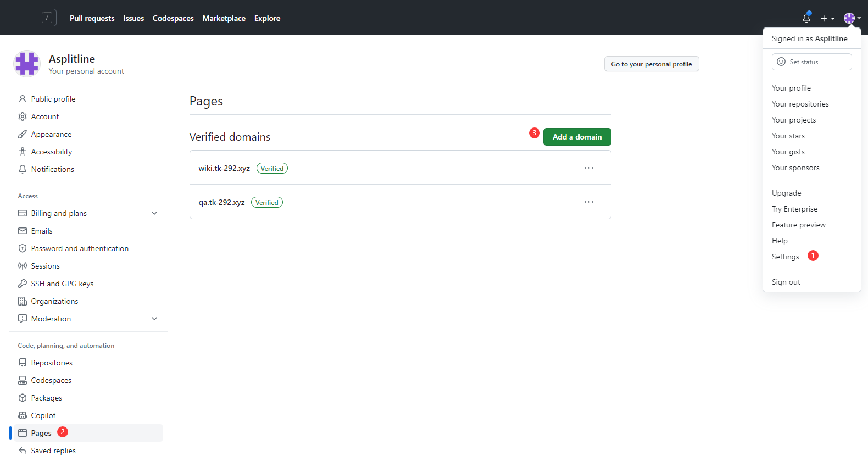Image resolution: width=868 pixels, height=461 pixels.
Task: Click Verified badge next to wiki.tk-292.xyz
Action: coord(272,168)
